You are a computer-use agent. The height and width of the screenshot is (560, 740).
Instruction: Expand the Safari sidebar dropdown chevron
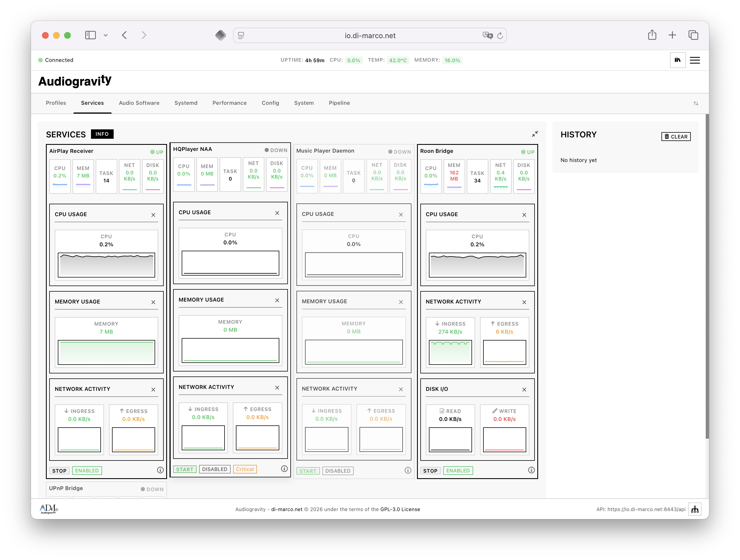point(106,35)
